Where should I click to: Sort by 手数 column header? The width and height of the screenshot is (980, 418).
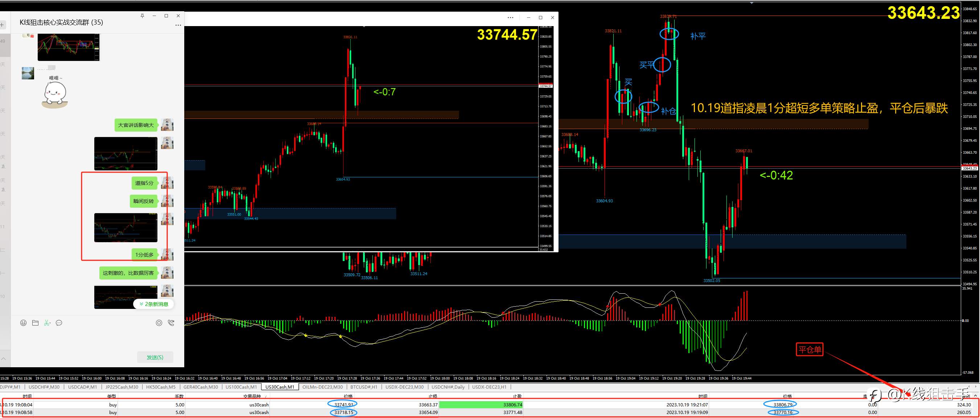(179, 396)
